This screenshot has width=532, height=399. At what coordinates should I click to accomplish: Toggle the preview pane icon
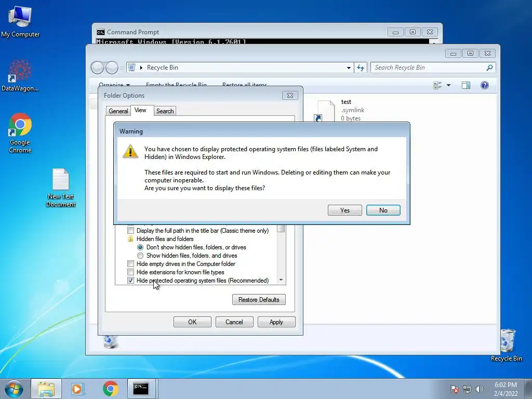point(466,85)
